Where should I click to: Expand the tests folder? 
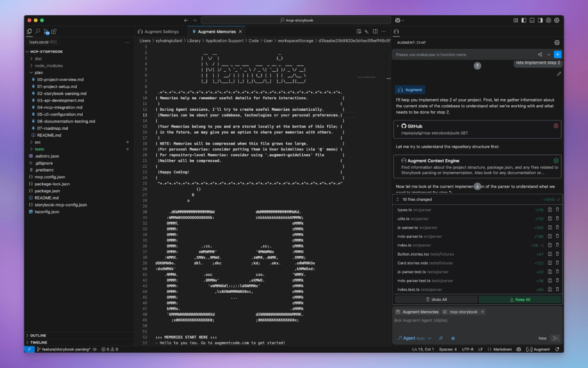tap(39, 149)
